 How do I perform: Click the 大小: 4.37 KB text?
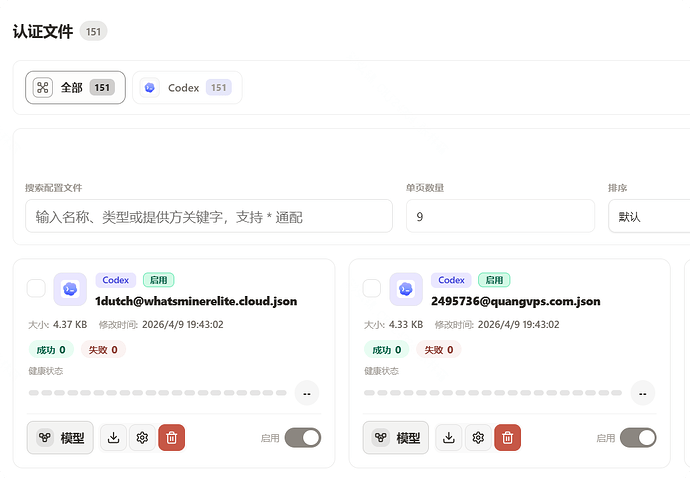coord(58,325)
